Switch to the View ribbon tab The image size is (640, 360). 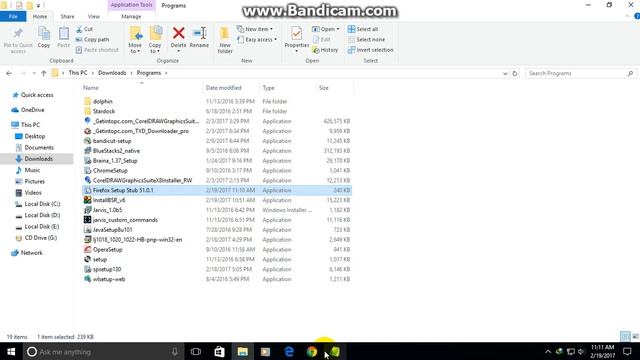click(x=93, y=16)
